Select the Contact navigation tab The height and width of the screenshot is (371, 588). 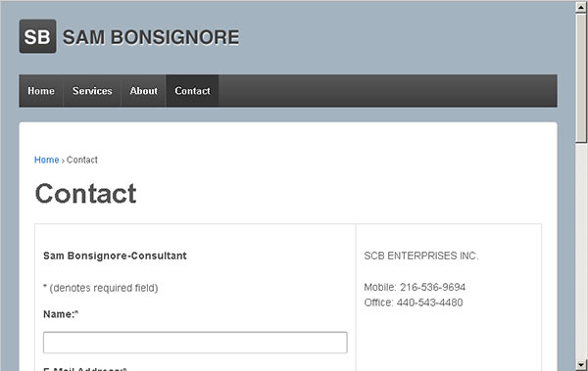192,91
